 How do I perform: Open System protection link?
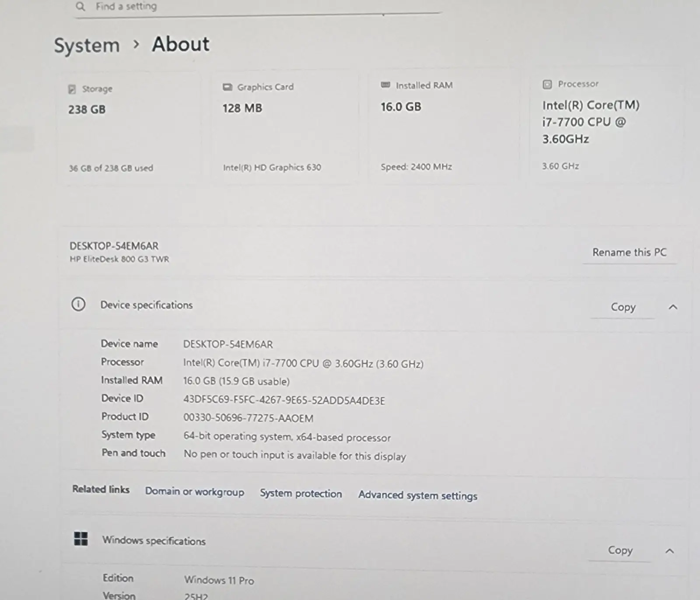[x=301, y=494]
